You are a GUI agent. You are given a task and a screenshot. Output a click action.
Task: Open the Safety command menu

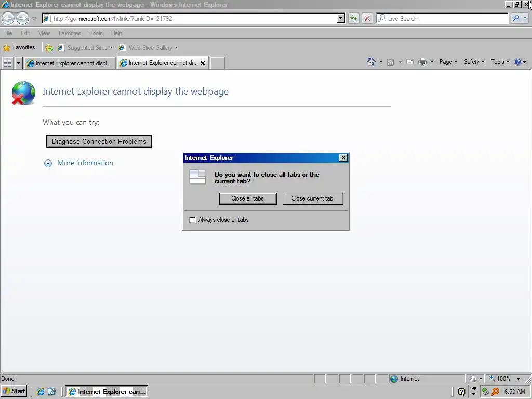(474, 62)
